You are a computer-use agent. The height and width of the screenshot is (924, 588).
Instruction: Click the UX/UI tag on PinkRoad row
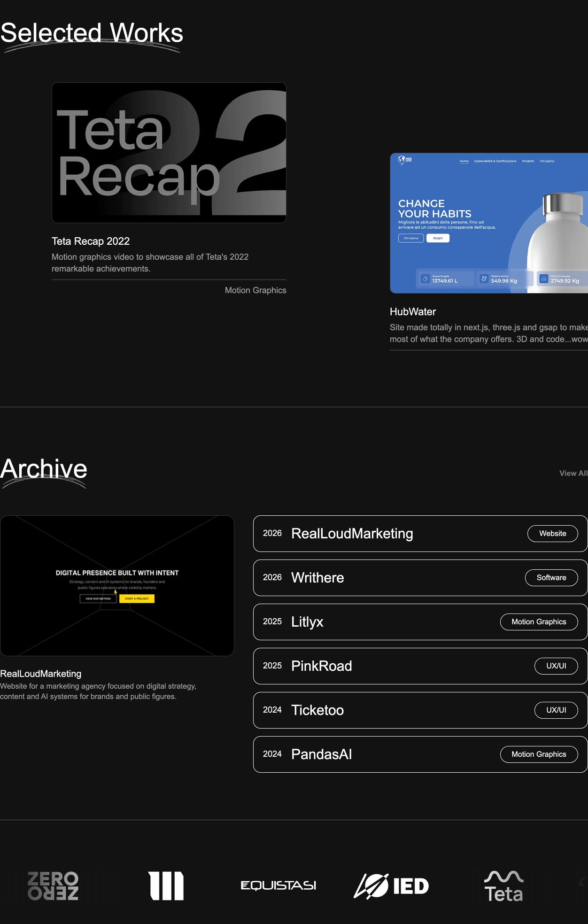556,666
